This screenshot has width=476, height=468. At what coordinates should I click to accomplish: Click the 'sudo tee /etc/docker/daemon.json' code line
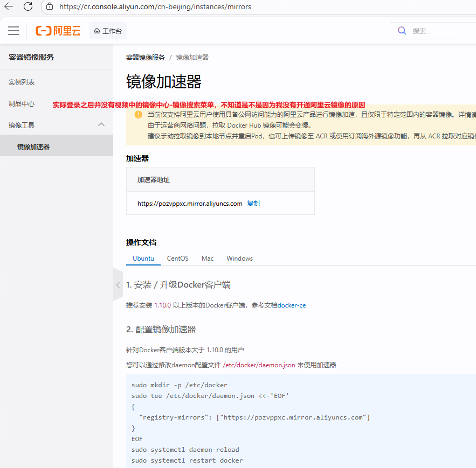pos(210,396)
